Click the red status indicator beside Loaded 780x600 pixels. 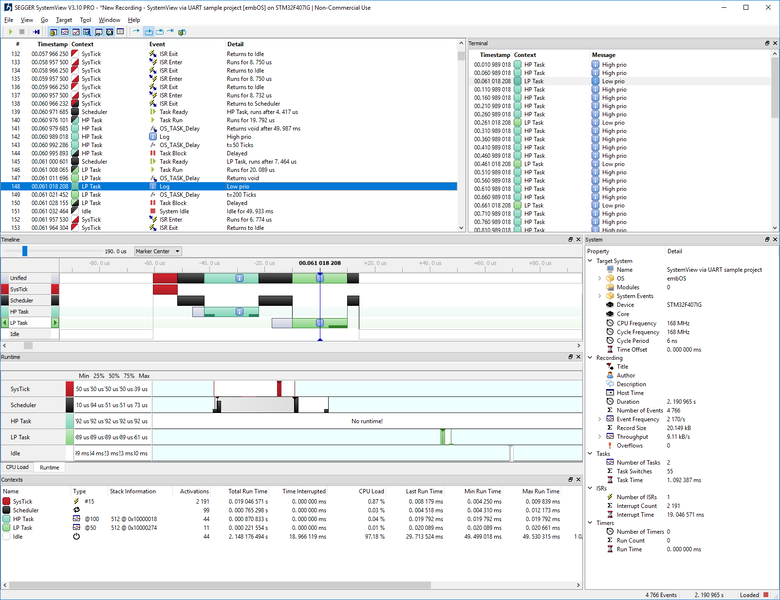(x=766, y=595)
